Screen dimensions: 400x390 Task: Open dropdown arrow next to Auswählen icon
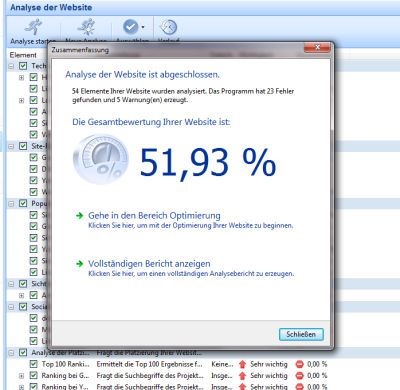point(143,27)
